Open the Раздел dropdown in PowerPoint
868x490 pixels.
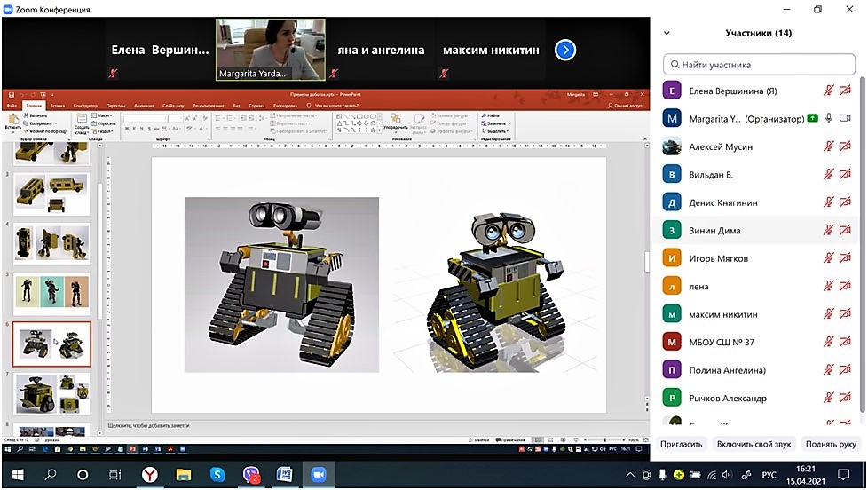pos(102,131)
